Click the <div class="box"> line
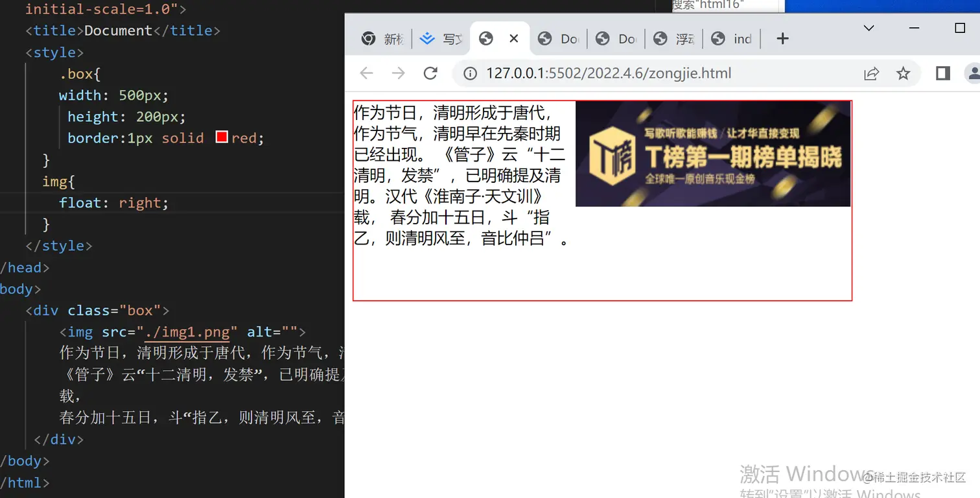This screenshot has height=498, width=980. click(97, 311)
